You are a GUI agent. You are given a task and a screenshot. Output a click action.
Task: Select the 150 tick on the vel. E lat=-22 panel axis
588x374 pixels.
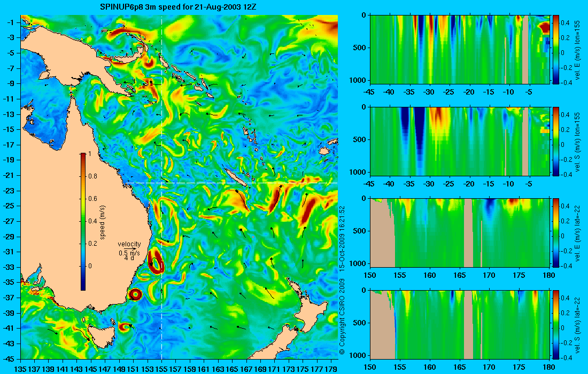(x=370, y=275)
